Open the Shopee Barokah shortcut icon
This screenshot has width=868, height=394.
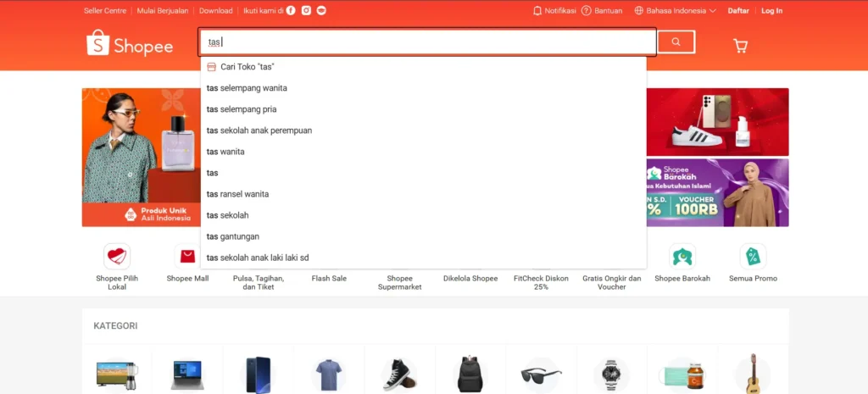click(682, 257)
